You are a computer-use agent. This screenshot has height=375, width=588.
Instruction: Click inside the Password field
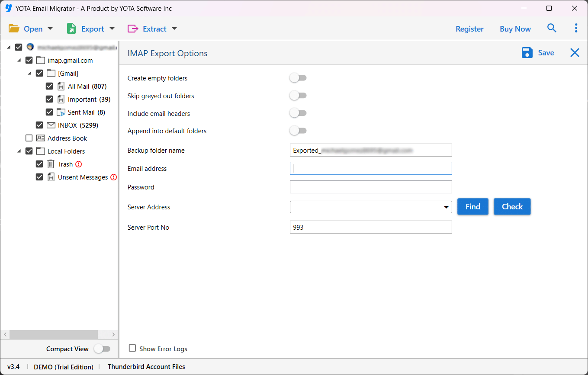(x=371, y=187)
